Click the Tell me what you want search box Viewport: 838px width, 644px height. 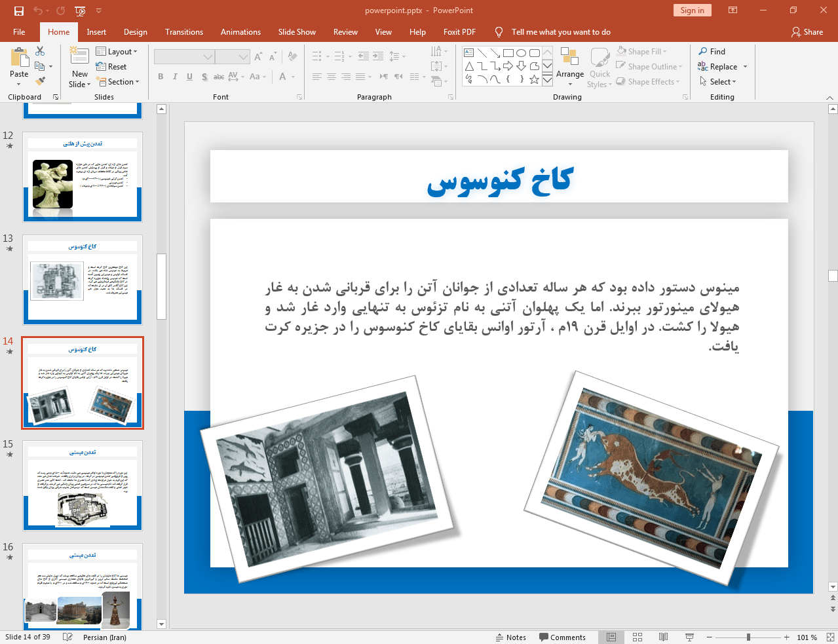tap(561, 31)
